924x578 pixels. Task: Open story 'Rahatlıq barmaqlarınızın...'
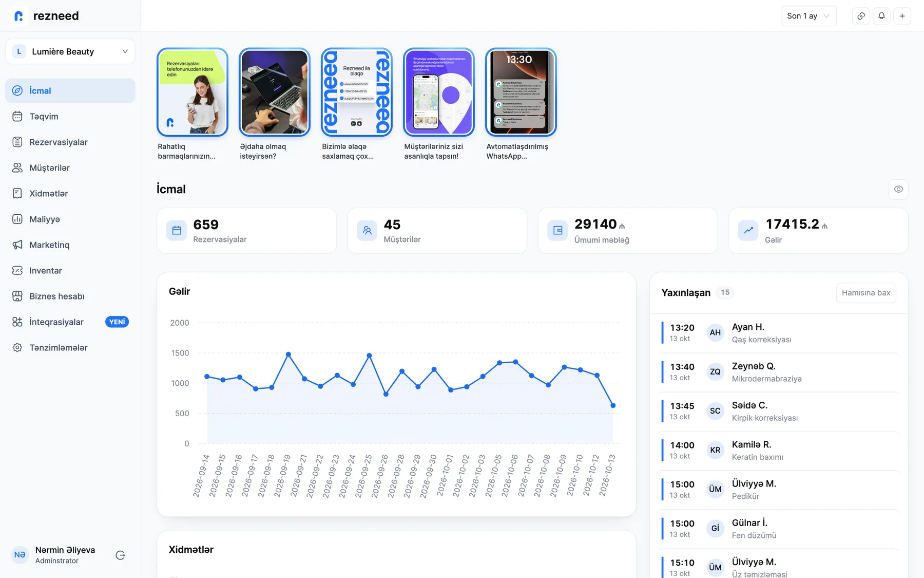[x=192, y=92]
